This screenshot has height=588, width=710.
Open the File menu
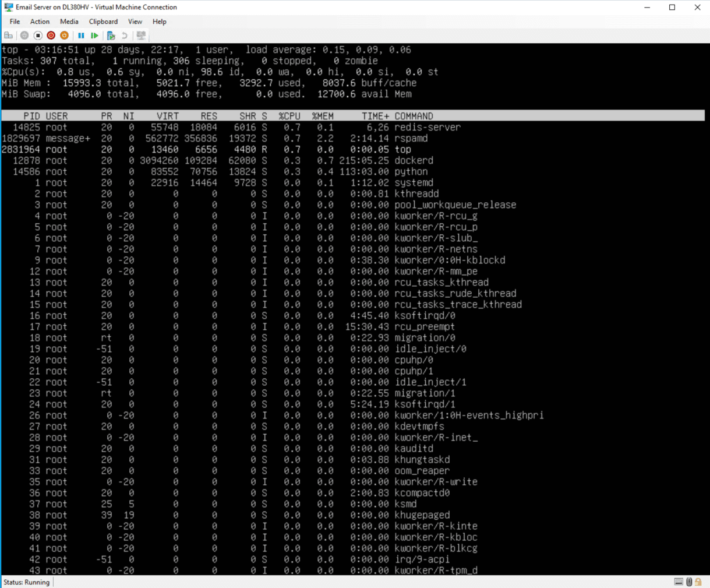pyautogui.click(x=14, y=22)
